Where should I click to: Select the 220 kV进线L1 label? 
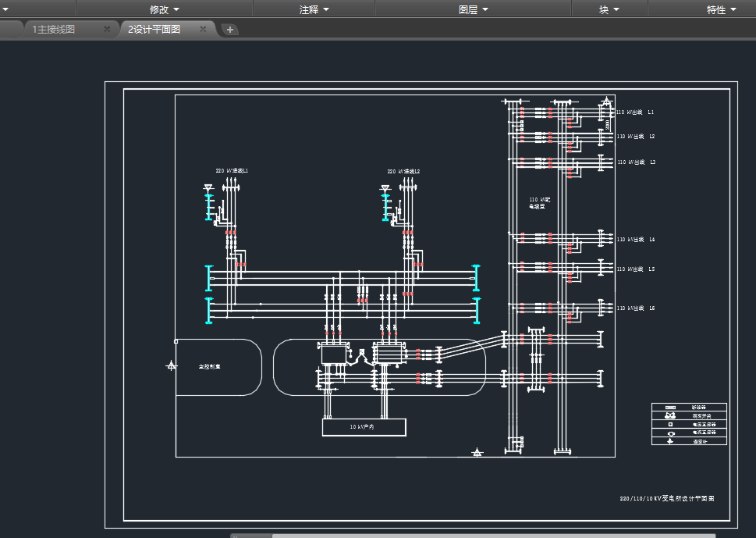click(x=232, y=170)
